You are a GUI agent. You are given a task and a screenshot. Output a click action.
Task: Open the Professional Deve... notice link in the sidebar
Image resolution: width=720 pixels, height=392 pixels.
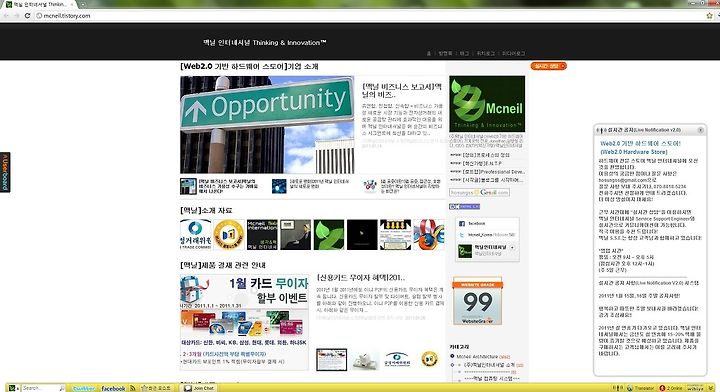click(x=494, y=172)
